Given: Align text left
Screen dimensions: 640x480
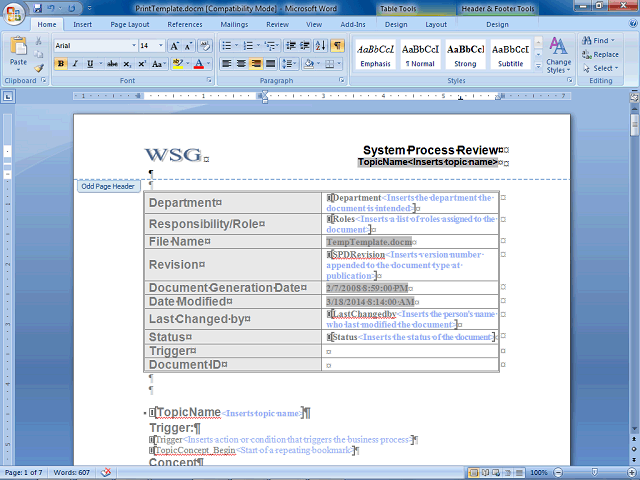Looking at the screenshot, I should pyautogui.click(x=227, y=64).
